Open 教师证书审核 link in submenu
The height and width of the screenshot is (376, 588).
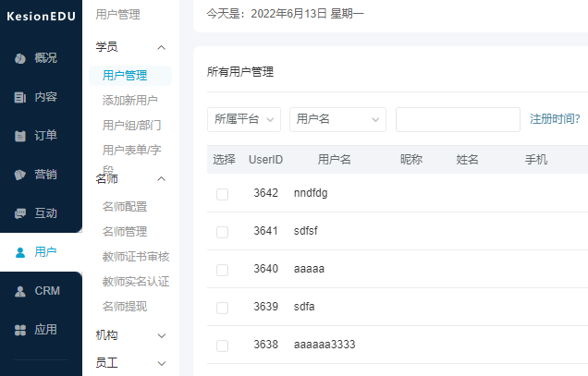click(136, 257)
